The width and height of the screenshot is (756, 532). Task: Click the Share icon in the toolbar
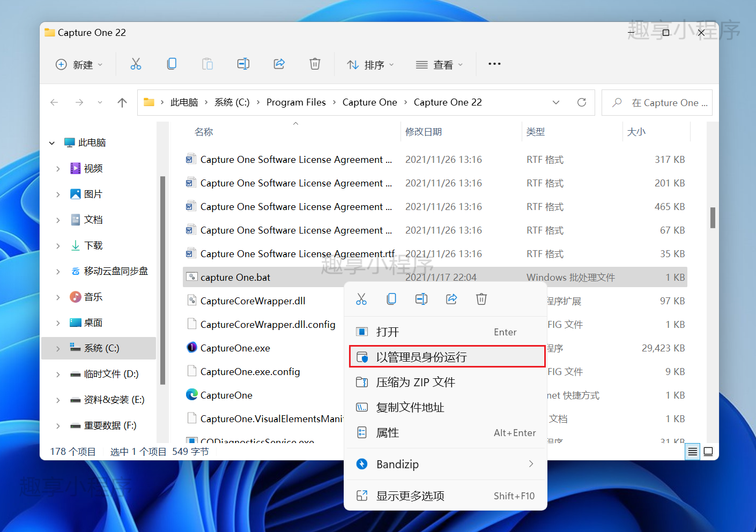[279, 64]
